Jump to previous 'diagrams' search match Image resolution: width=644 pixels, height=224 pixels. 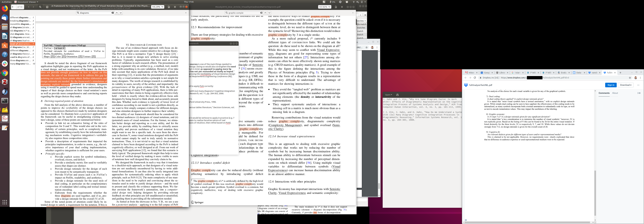[x=116, y=13]
